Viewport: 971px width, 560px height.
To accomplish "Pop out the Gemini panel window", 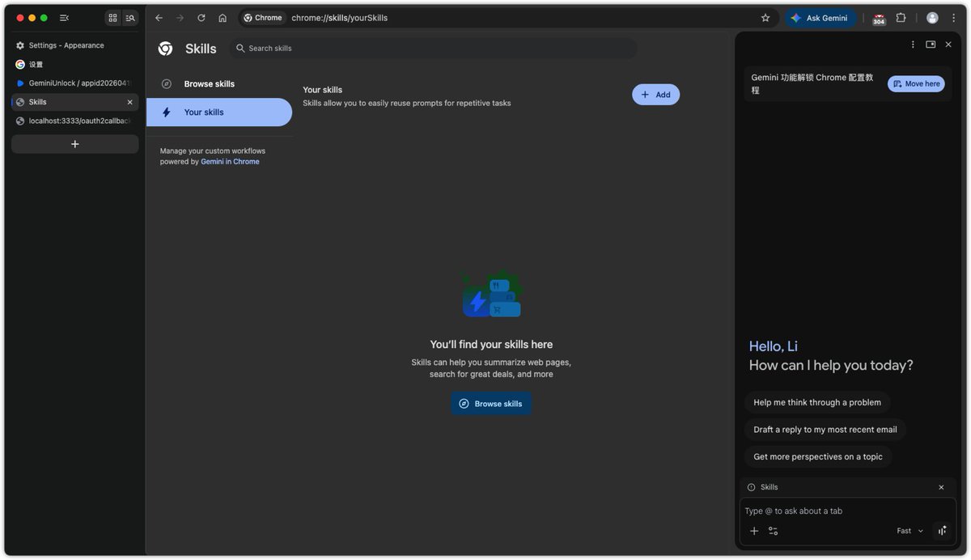I will (931, 45).
